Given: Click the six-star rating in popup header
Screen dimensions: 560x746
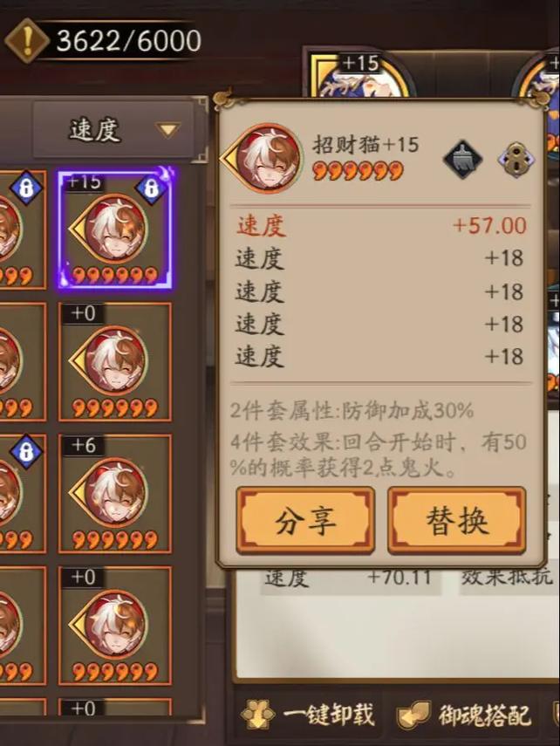Looking at the screenshot, I should point(358,170).
